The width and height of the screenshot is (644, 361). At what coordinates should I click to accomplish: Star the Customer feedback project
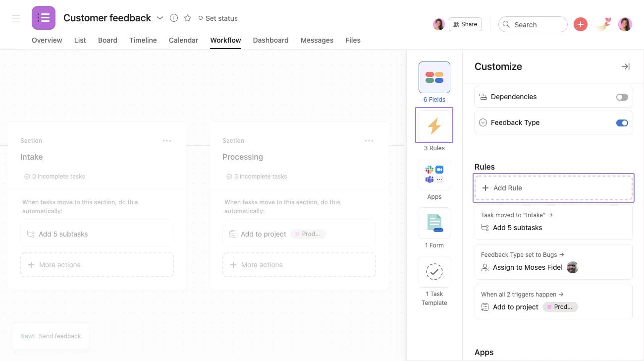(188, 18)
